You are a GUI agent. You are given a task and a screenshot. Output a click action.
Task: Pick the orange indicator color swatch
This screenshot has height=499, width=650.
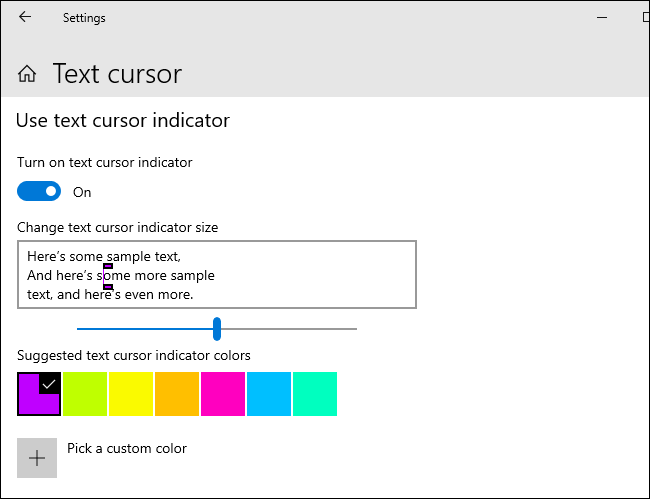(177, 394)
